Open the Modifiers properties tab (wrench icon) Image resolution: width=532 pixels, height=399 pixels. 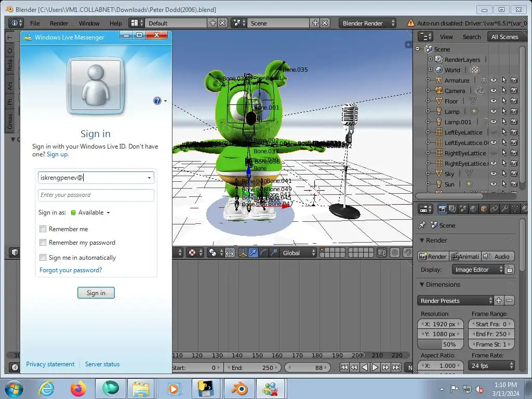[504, 209]
